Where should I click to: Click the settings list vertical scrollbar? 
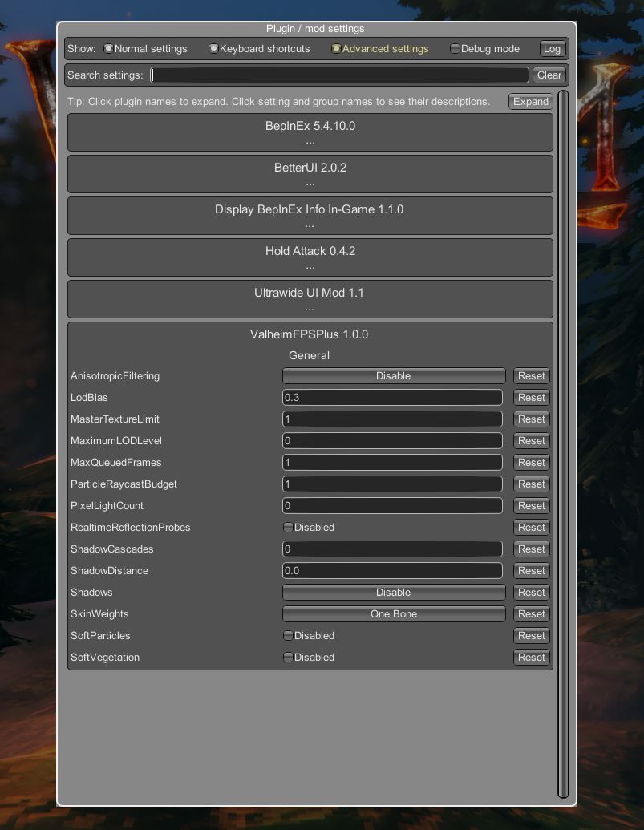tap(564, 444)
